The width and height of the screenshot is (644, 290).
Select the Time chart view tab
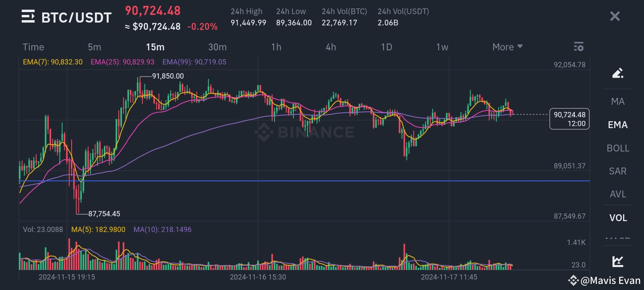(33, 47)
